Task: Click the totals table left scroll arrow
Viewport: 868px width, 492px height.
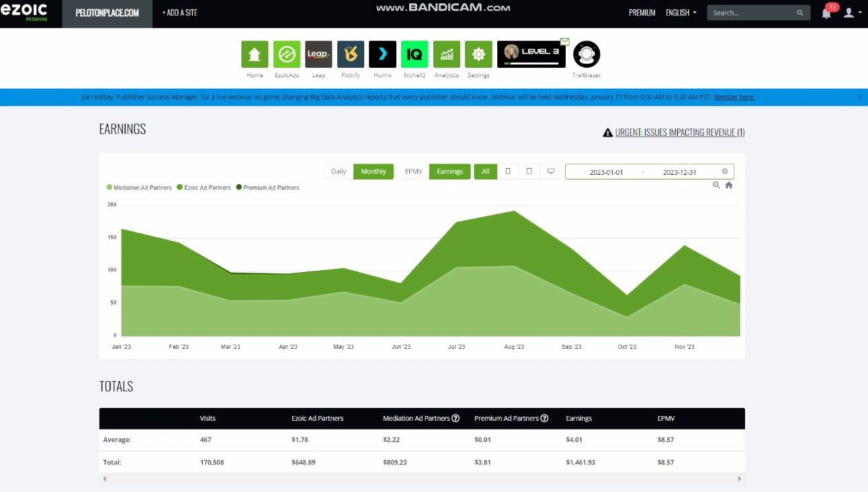Action: coord(103,479)
